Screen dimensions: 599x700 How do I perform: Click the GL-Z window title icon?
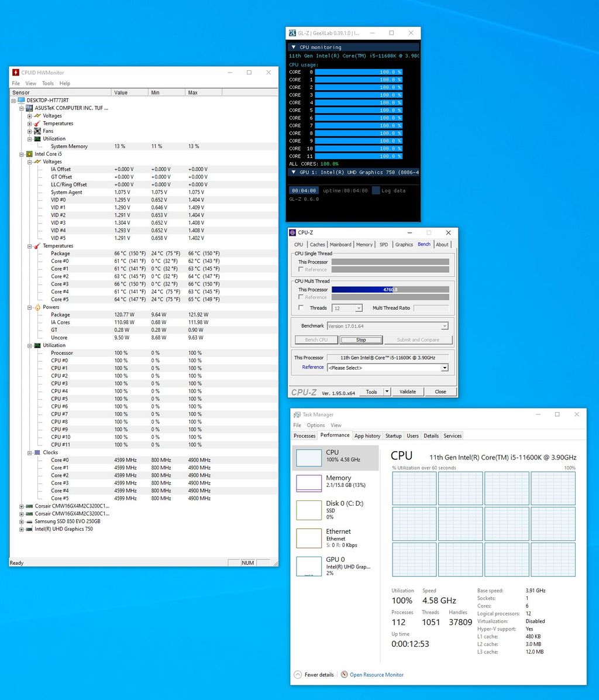click(292, 33)
